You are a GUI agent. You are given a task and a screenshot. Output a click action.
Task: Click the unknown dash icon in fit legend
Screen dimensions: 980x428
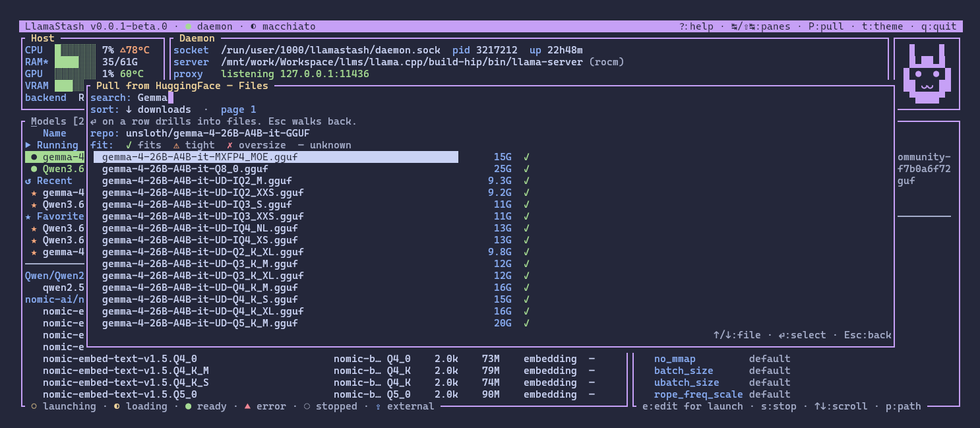coord(301,145)
